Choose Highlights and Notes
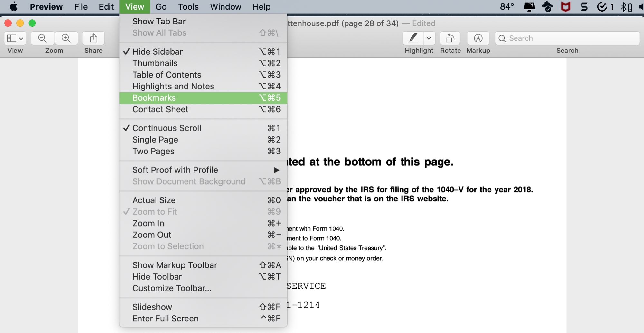The image size is (644, 333). click(x=203, y=86)
